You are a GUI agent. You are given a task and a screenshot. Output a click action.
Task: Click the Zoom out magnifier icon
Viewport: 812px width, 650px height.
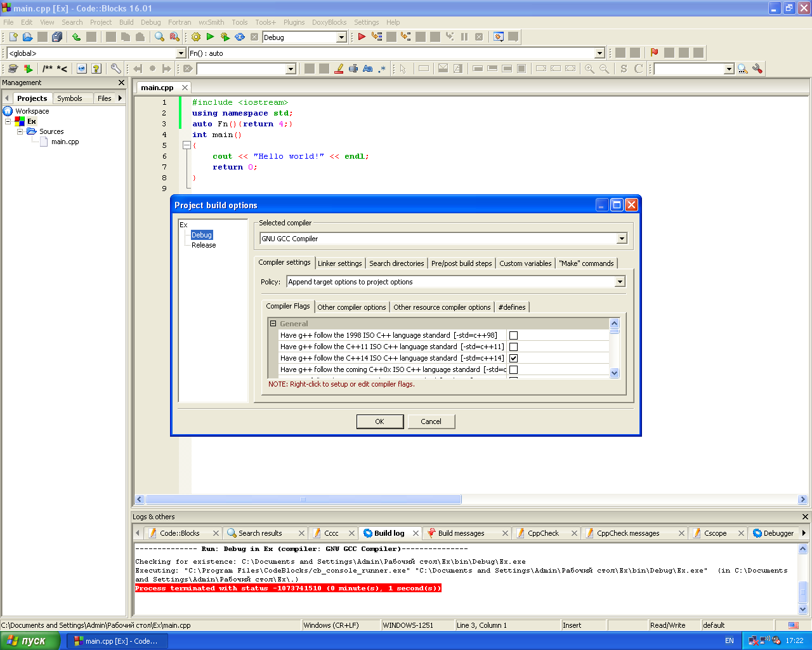[x=605, y=69]
